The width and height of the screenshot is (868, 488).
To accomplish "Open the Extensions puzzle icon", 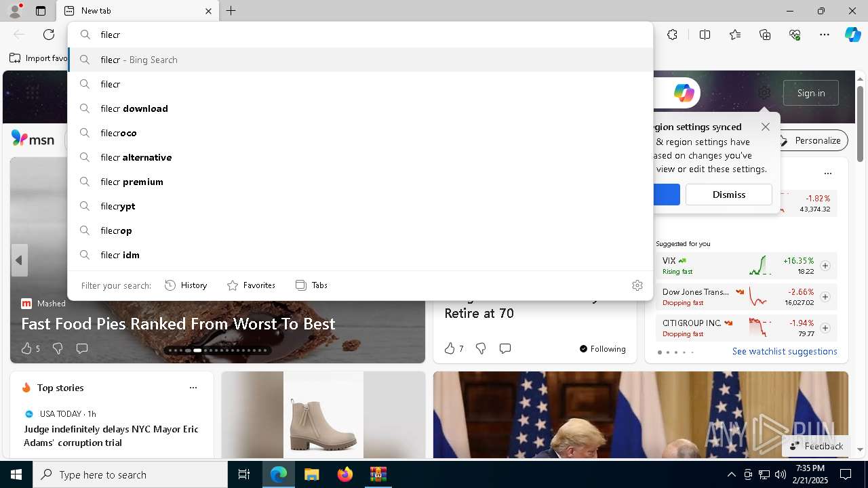I will pyautogui.click(x=672, y=35).
